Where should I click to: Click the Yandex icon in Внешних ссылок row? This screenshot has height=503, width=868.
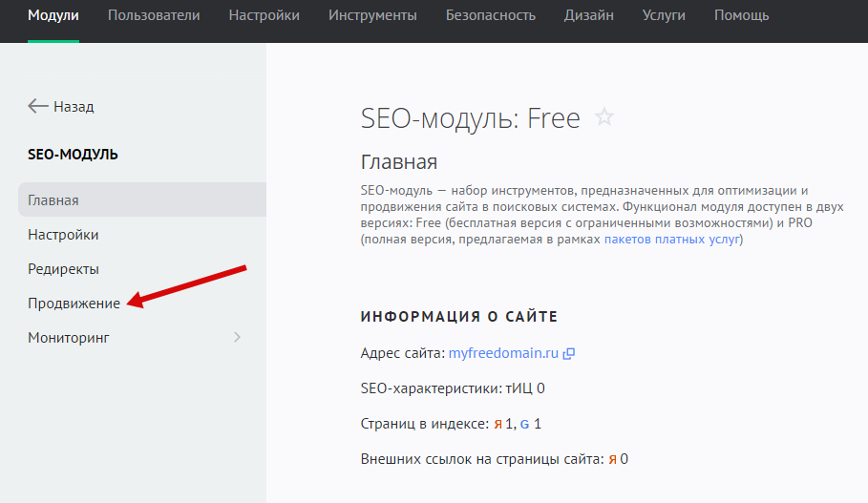612,459
